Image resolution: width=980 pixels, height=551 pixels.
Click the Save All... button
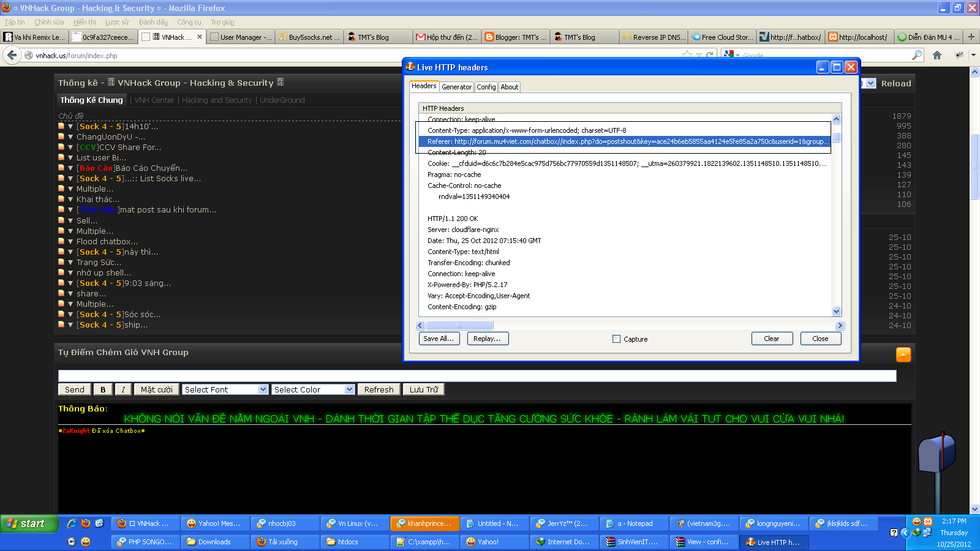pyautogui.click(x=439, y=339)
